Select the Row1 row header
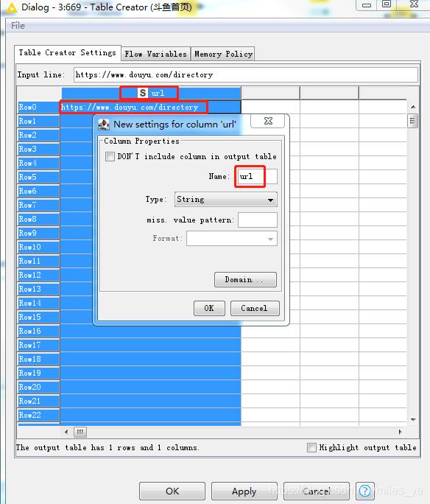The image size is (430, 504). click(x=38, y=121)
